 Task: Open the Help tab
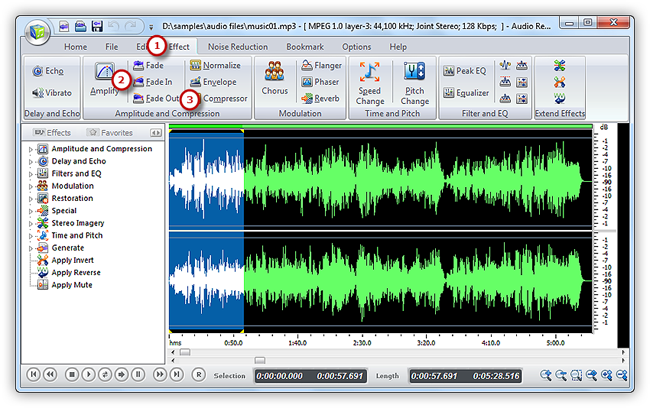[x=398, y=47]
